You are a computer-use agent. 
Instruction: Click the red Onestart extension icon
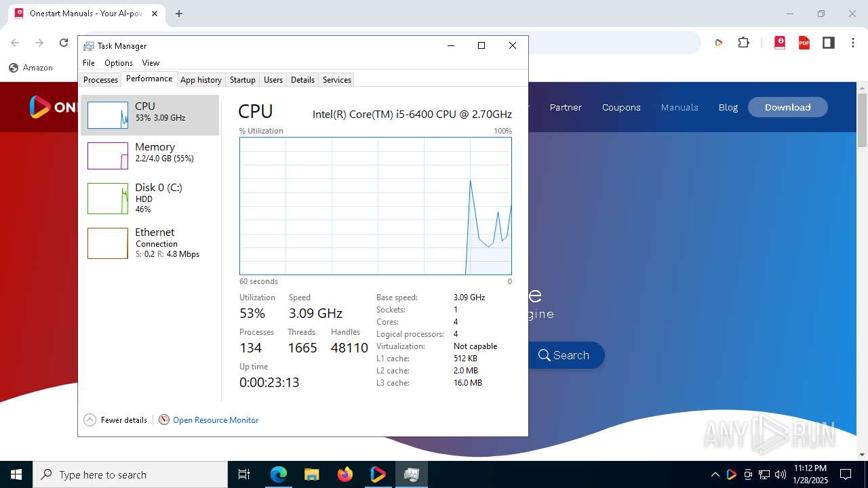(x=780, y=43)
